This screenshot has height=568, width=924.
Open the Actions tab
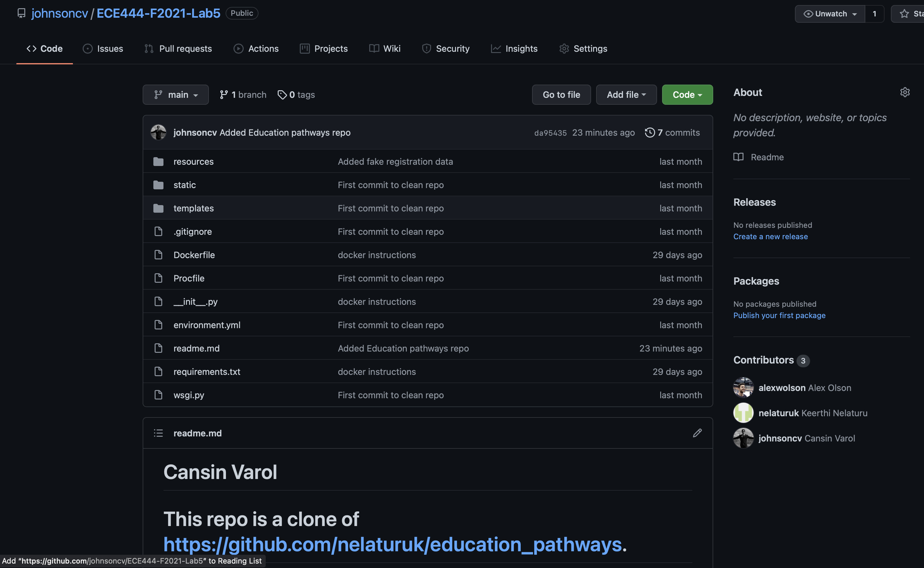tap(256, 49)
